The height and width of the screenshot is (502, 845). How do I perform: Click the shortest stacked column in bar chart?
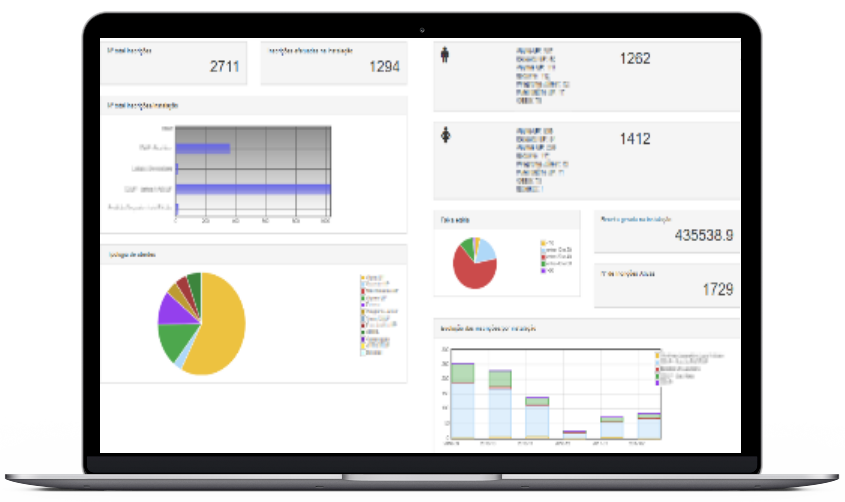[573, 434]
